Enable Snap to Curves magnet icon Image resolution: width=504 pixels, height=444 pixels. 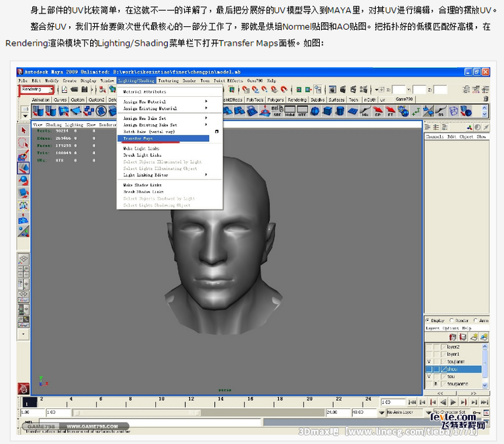[x=255, y=89]
